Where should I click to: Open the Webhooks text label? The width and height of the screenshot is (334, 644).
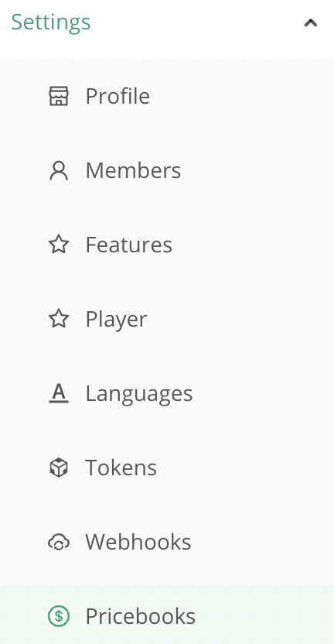tap(138, 542)
